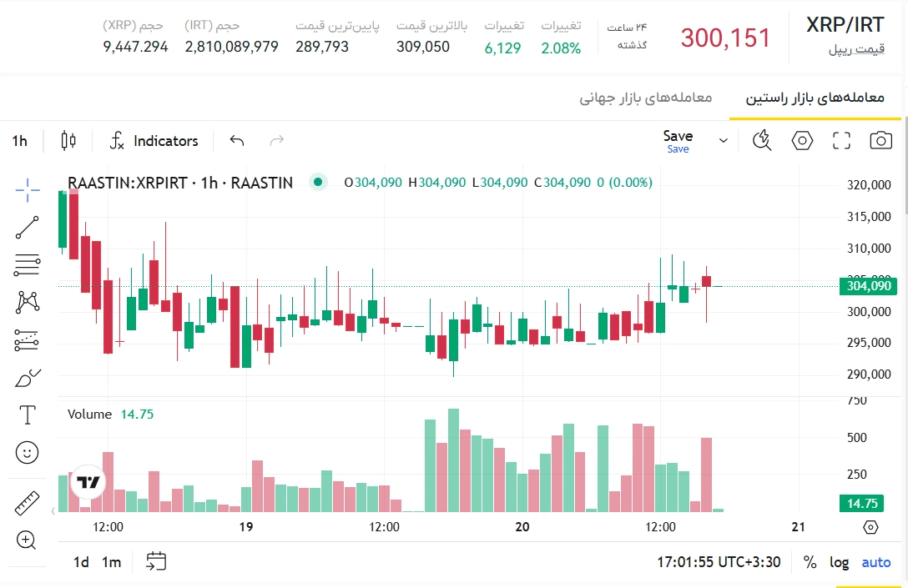Open the go to date calendar icon
This screenshot has height=588, width=908.
coord(156,561)
